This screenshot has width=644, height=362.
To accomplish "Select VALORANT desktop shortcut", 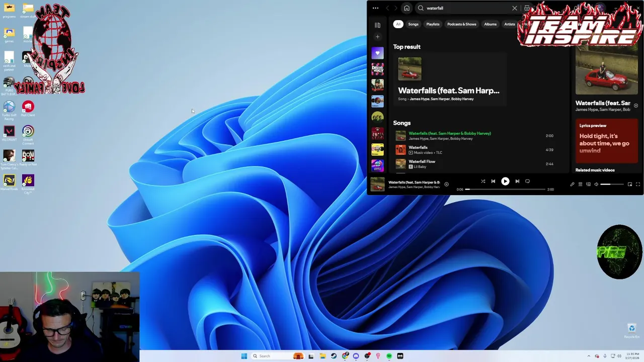I will click(x=9, y=133).
